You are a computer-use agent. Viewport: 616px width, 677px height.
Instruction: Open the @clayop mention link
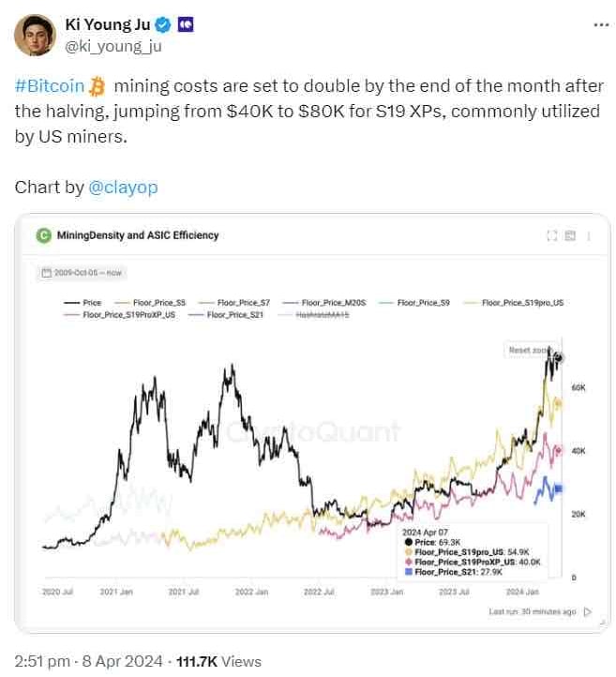point(123,187)
